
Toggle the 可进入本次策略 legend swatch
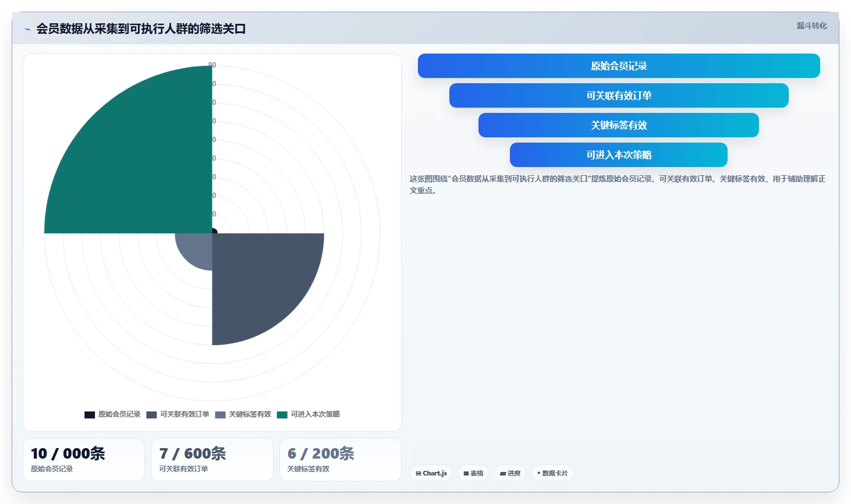(x=282, y=415)
